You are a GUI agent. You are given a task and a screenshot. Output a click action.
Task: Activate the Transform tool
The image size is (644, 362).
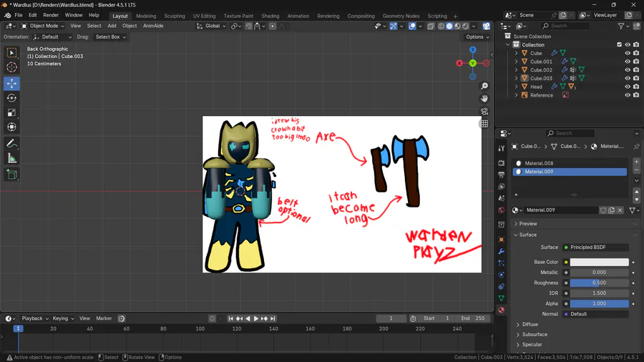[x=11, y=127]
